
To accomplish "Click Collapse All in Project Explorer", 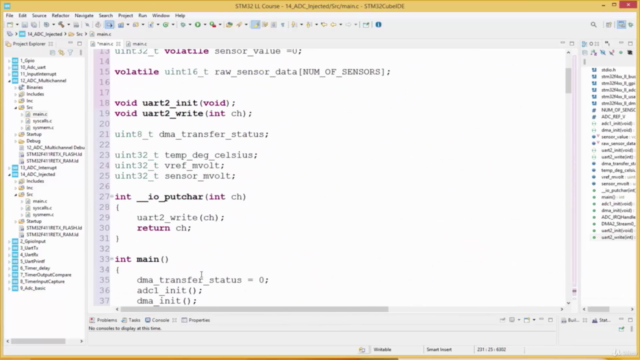I will [52, 53].
